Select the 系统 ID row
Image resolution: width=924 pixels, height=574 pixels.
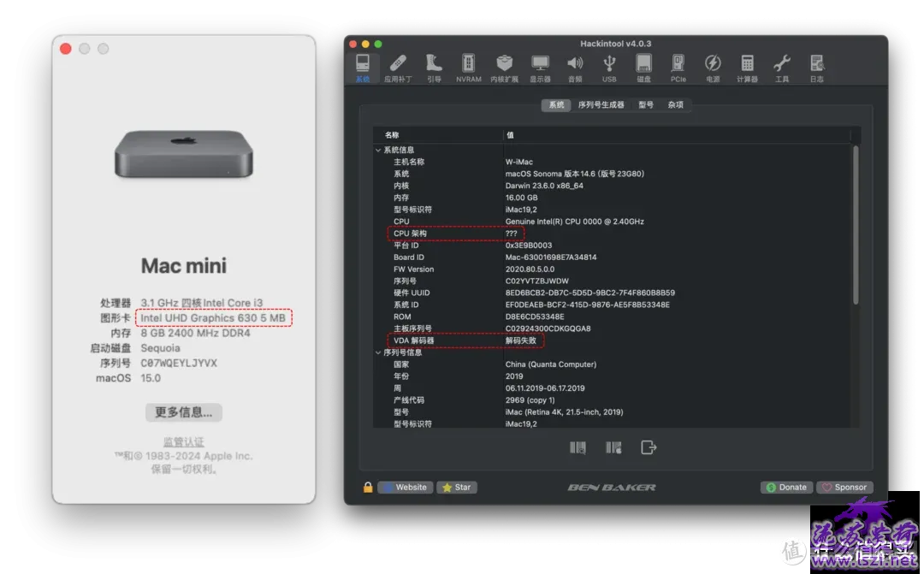[x=613, y=305]
